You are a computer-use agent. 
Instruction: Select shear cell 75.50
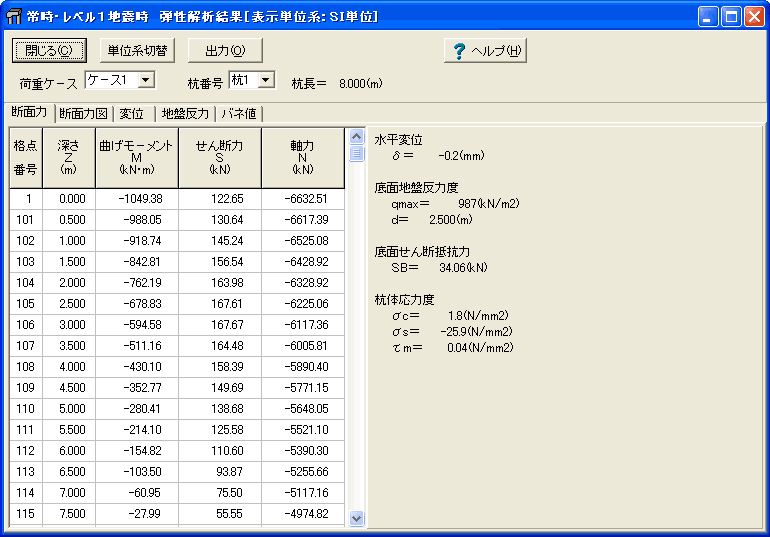pos(220,493)
